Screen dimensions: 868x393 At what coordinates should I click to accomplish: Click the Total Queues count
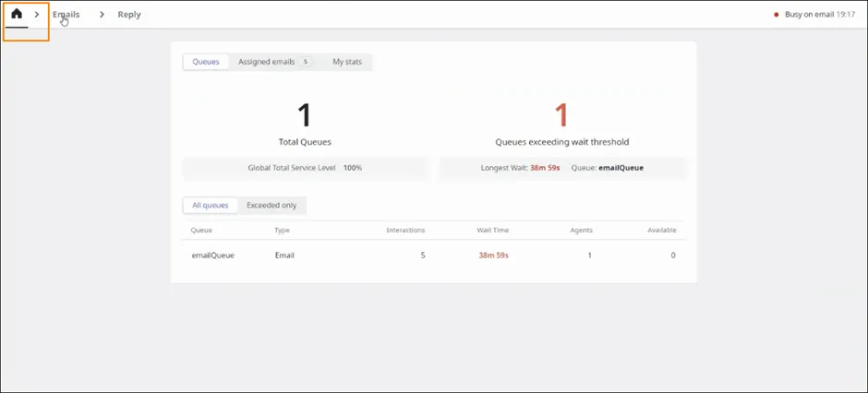305,115
